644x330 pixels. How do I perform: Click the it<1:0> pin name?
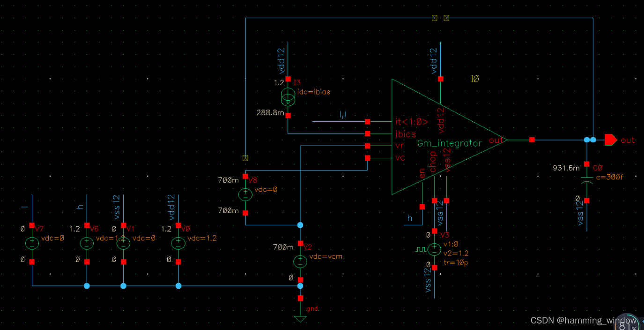(x=412, y=122)
